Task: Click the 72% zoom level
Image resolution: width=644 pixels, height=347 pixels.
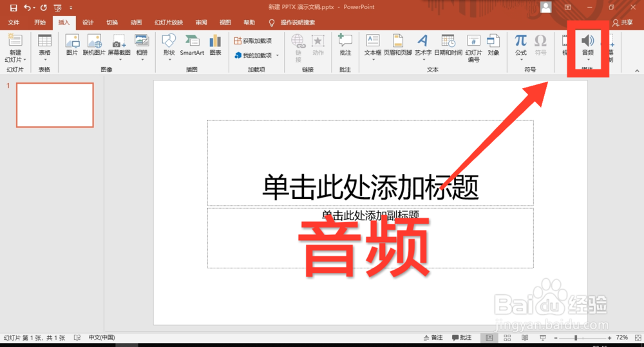Action: point(622,338)
